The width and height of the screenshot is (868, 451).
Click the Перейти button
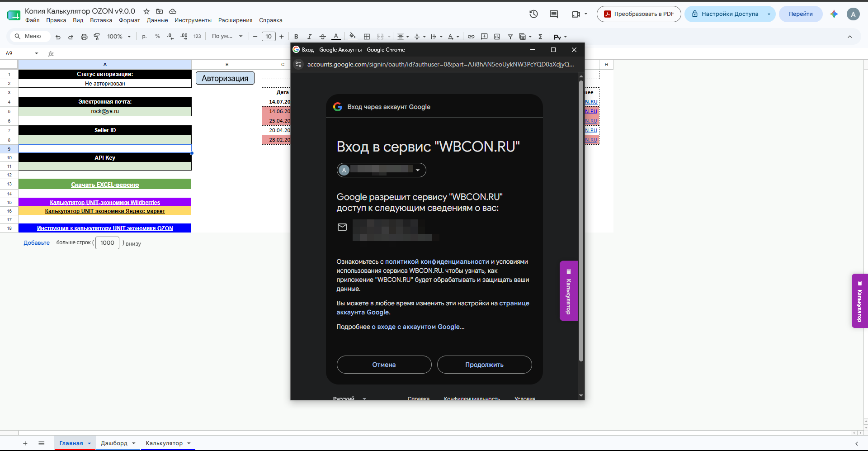(801, 14)
